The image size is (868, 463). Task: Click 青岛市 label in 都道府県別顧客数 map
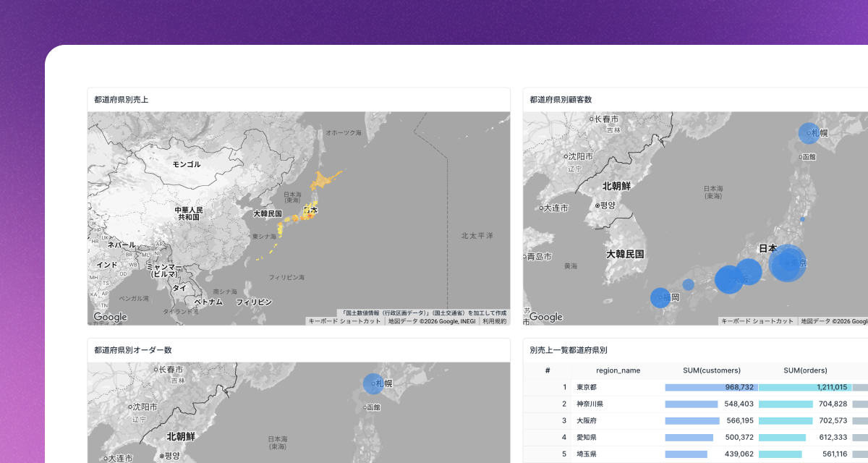point(539,256)
